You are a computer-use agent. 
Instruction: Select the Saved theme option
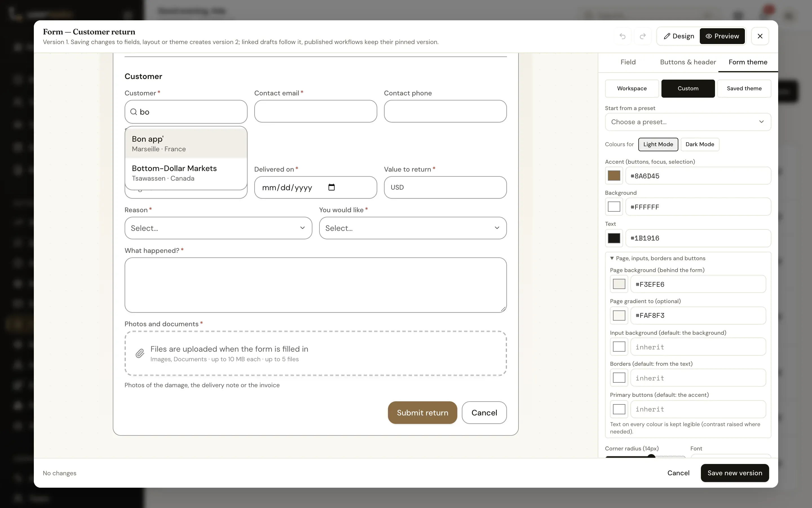pos(744,88)
